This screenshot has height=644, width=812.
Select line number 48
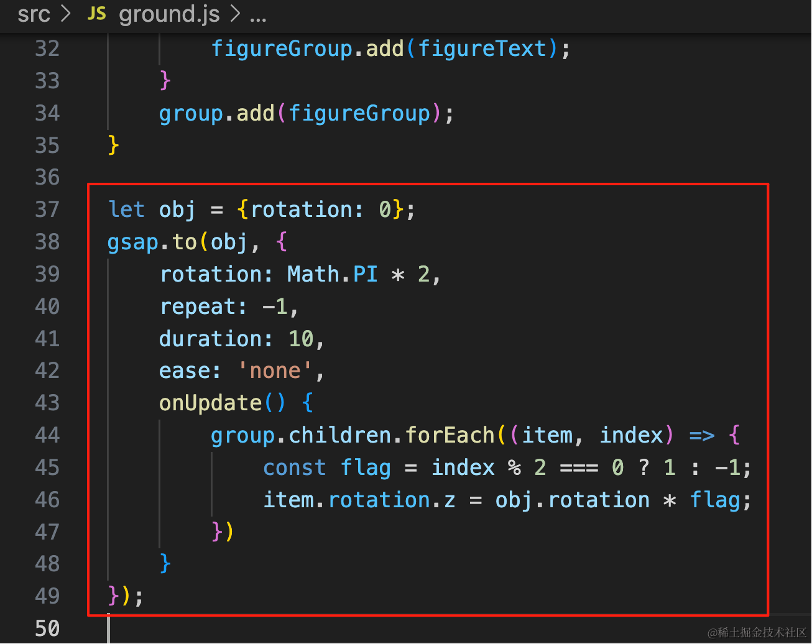[x=47, y=564]
